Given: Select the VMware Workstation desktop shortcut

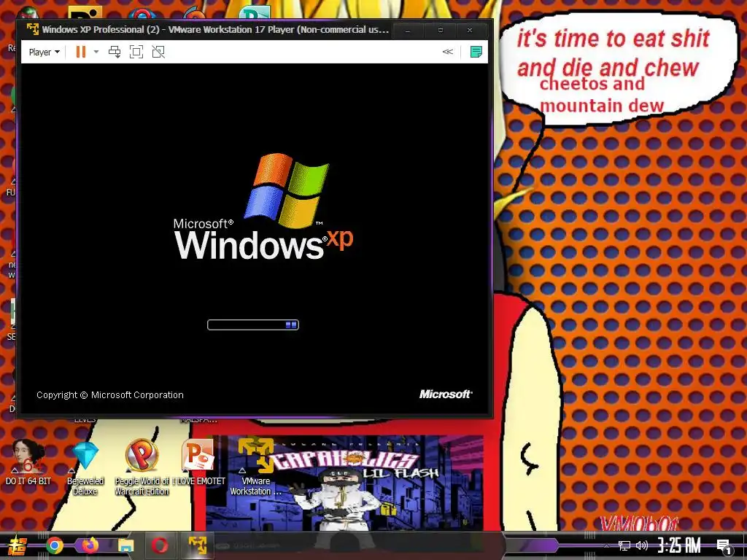Looking at the screenshot, I should (x=256, y=467).
